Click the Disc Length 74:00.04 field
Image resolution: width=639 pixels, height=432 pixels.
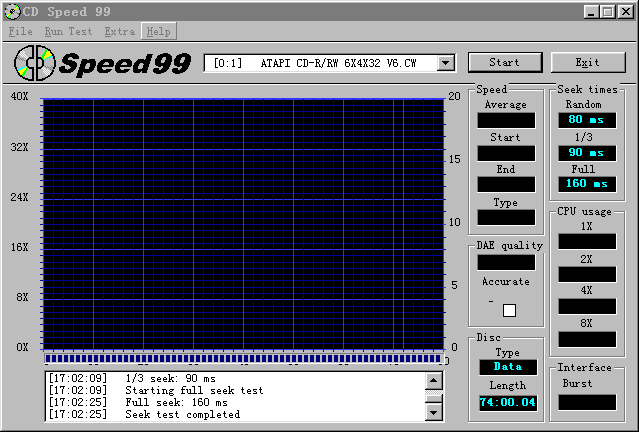506,403
